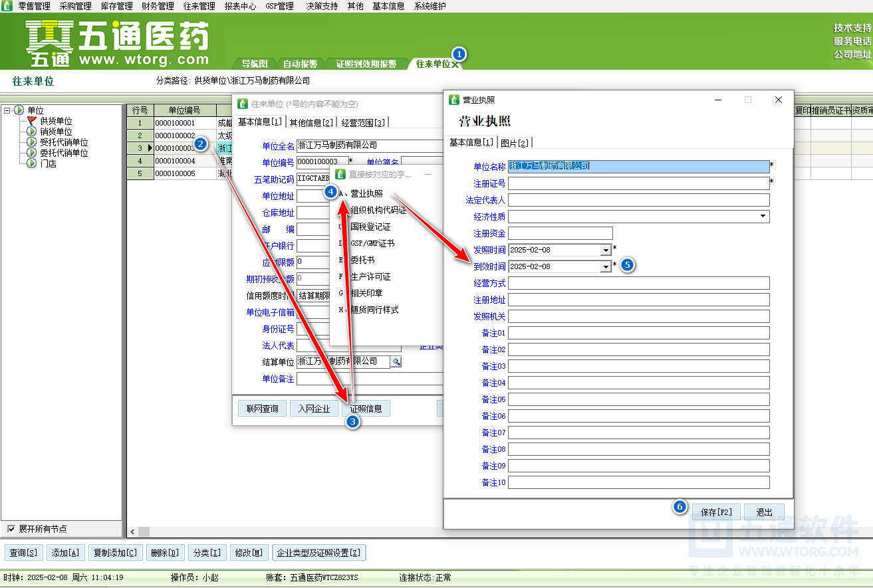This screenshot has height=588, width=873.
Task: Open the 系统维护 menu
Action: [x=430, y=6]
